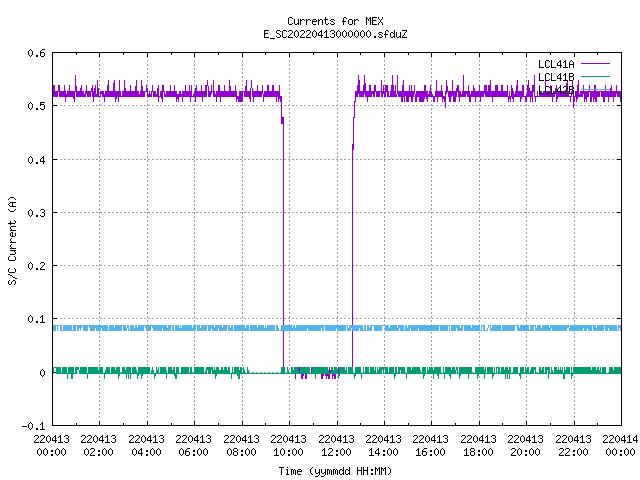The height and width of the screenshot is (480, 640).
Task: Click the purple LCL41A legend line sample
Action: [x=595, y=64]
